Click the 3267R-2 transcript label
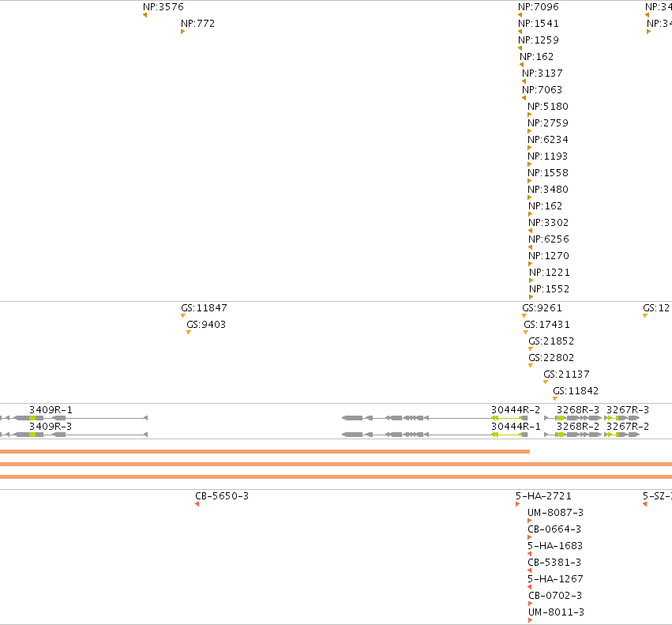672x625 pixels. (x=628, y=427)
